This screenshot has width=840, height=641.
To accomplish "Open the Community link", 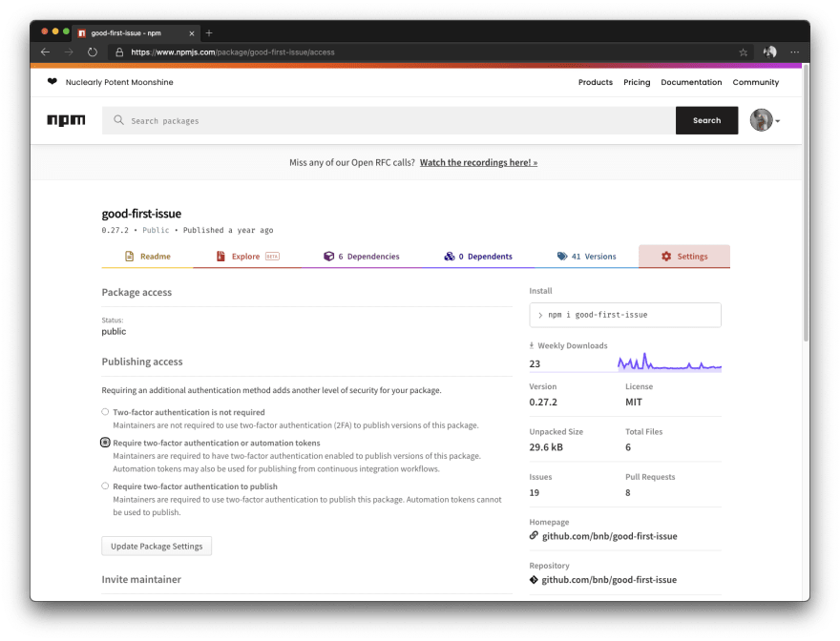I will coord(755,82).
